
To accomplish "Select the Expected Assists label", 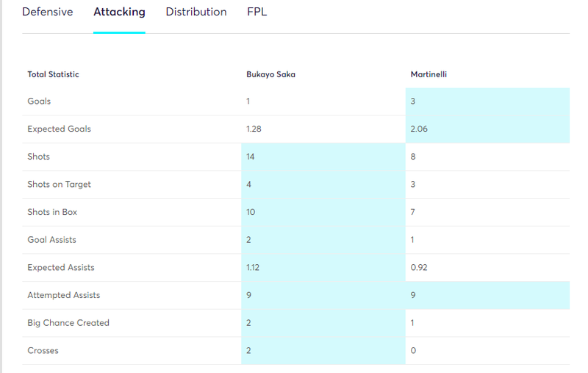I will [61, 268].
